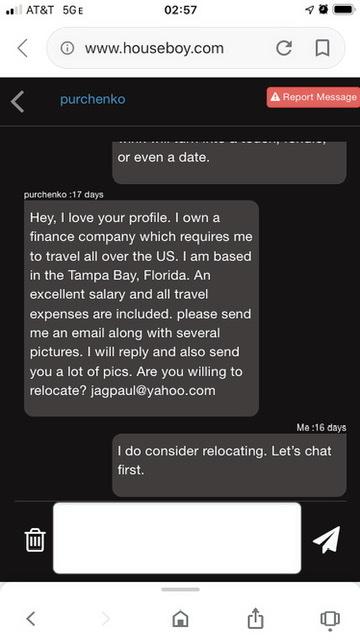Go back using browser top arrow

coord(22,49)
